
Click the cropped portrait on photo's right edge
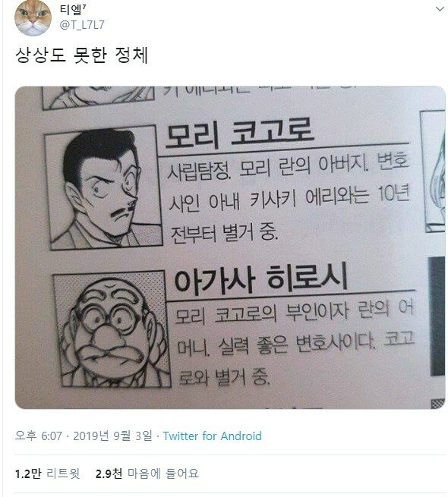pos(434,171)
